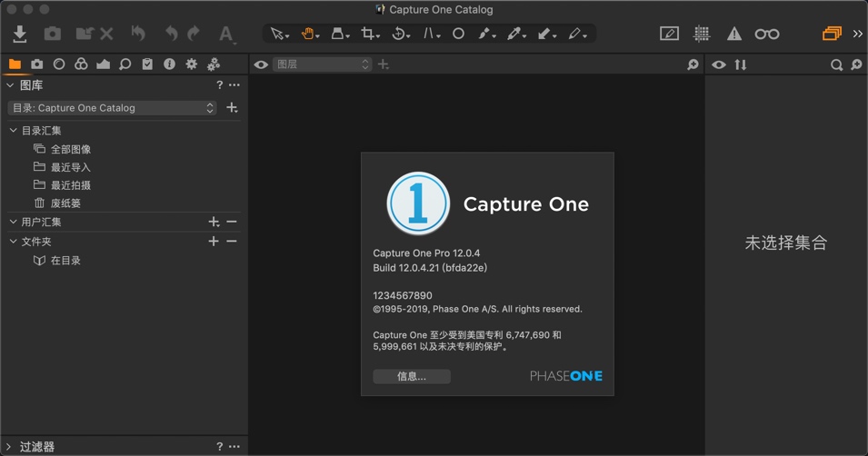Open the Batch multi-gear tool tab
Viewport: 868px width, 456px height.
tap(214, 64)
